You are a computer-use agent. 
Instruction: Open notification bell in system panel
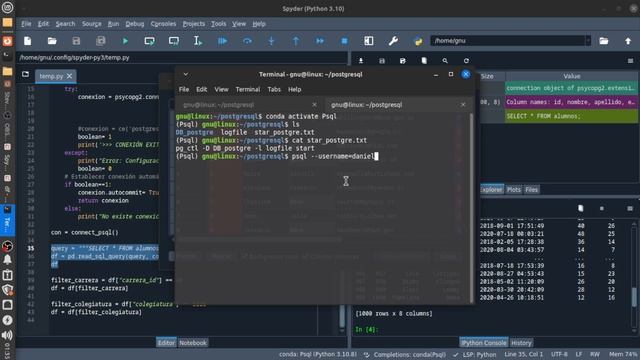(7, 260)
